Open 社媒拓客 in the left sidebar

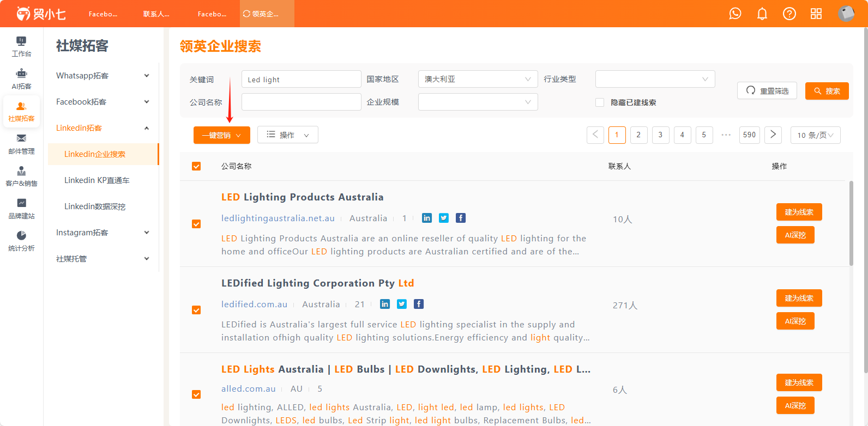[21, 112]
